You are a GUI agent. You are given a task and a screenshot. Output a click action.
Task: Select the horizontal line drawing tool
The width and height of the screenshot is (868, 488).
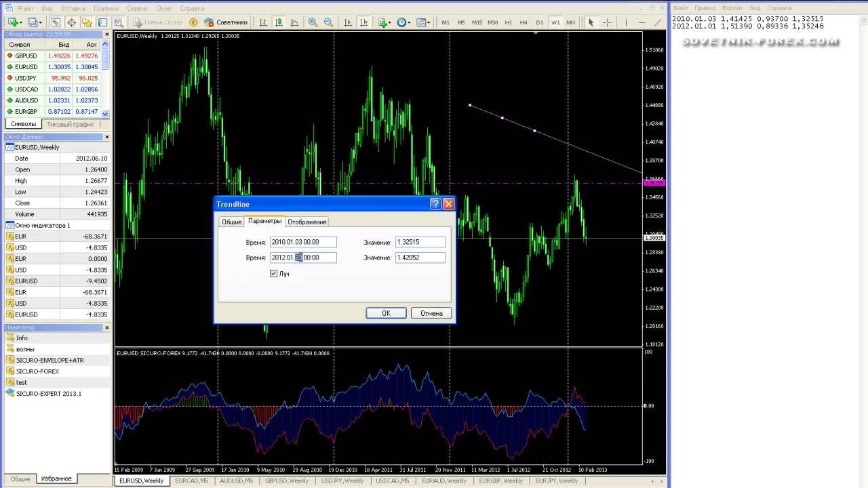coord(642,22)
